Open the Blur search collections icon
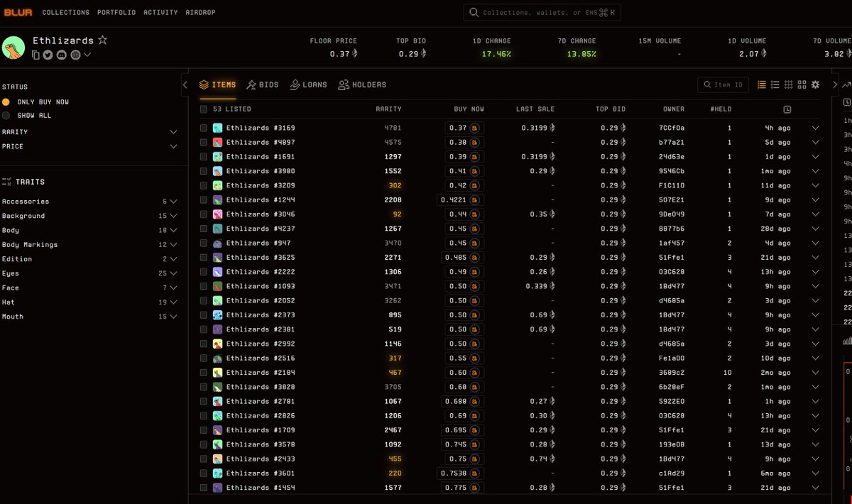This screenshot has height=504, width=852. (472, 12)
